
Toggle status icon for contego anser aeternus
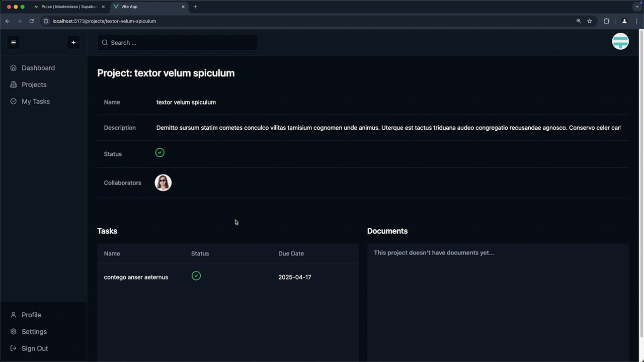(x=196, y=276)
